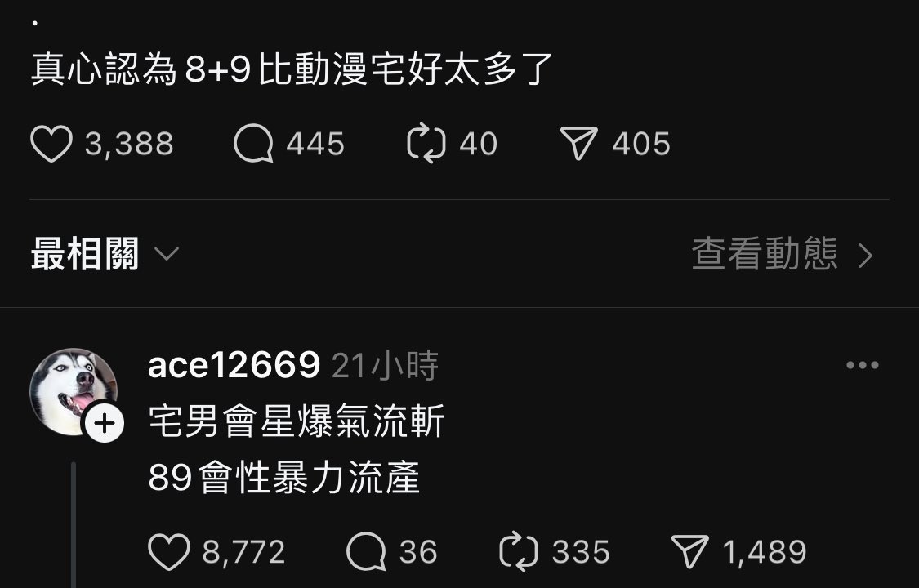Like ace12669's reply with 8,772 hearts
Image resolution: width=919 pixels, height=588 pixels.
coord(169,552)
